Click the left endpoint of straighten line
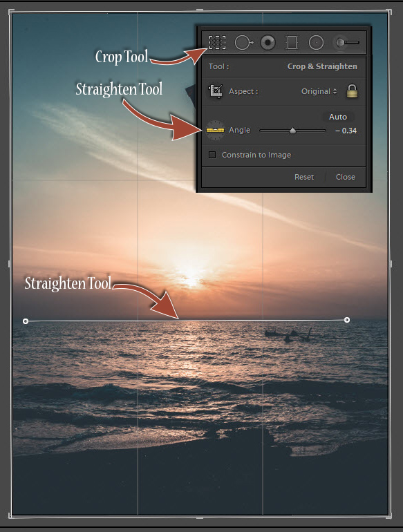403x532 pixels. click(x=26, y=321)
